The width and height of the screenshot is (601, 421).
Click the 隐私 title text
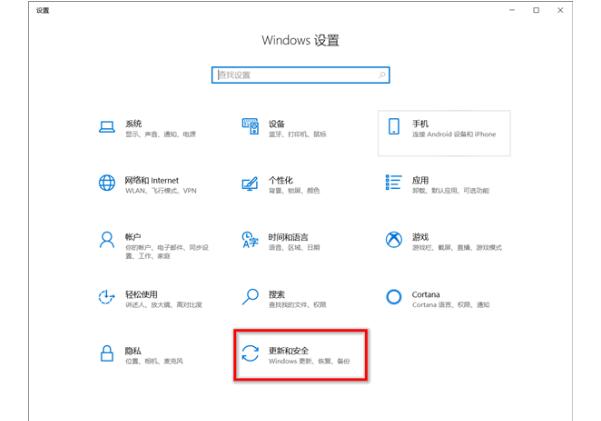click(133, 350)
